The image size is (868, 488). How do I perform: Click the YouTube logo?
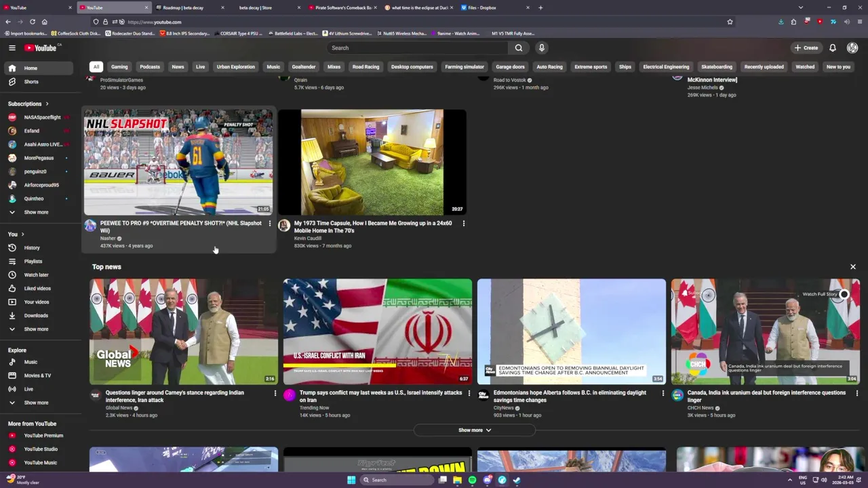[42, 47]
